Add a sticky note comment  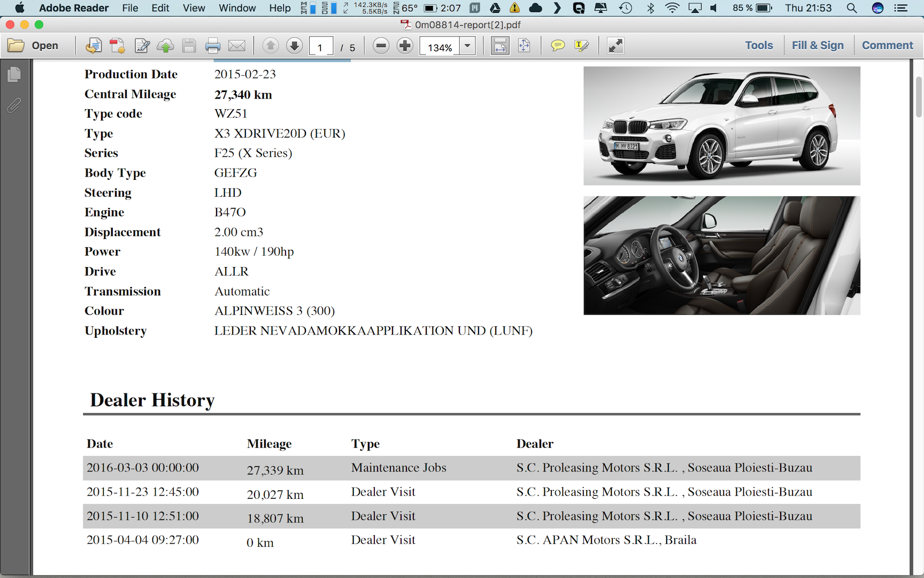tap(558, 46)
